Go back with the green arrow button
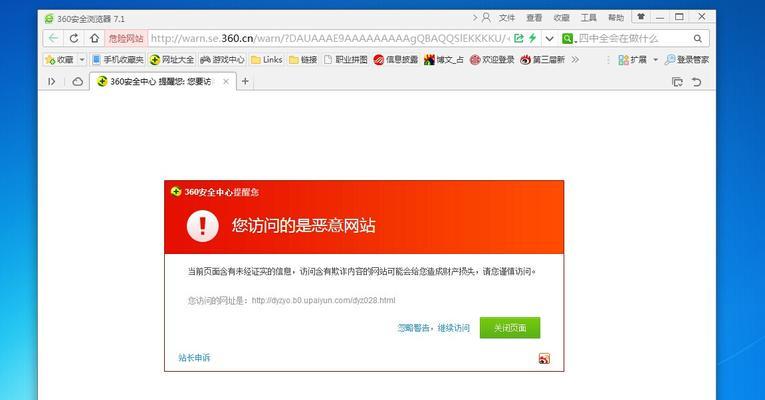765x400 pixels. coord(54,38)
